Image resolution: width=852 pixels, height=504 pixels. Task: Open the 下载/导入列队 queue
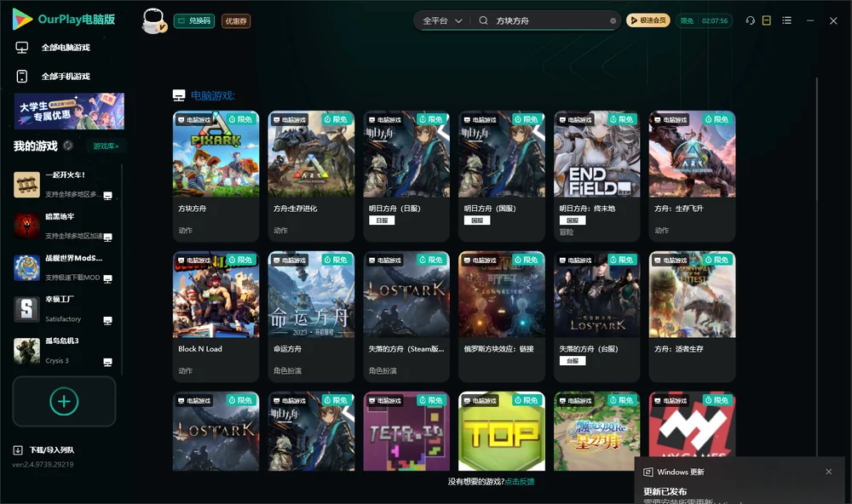point(44,450)
